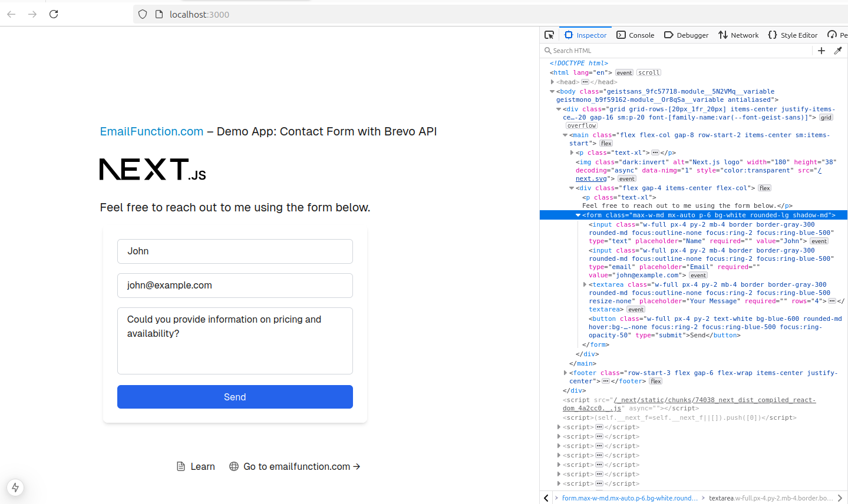The image size is (848, 504).
Task: Open the Network tab
Action: pyautogui.click(x=738, y=35)
